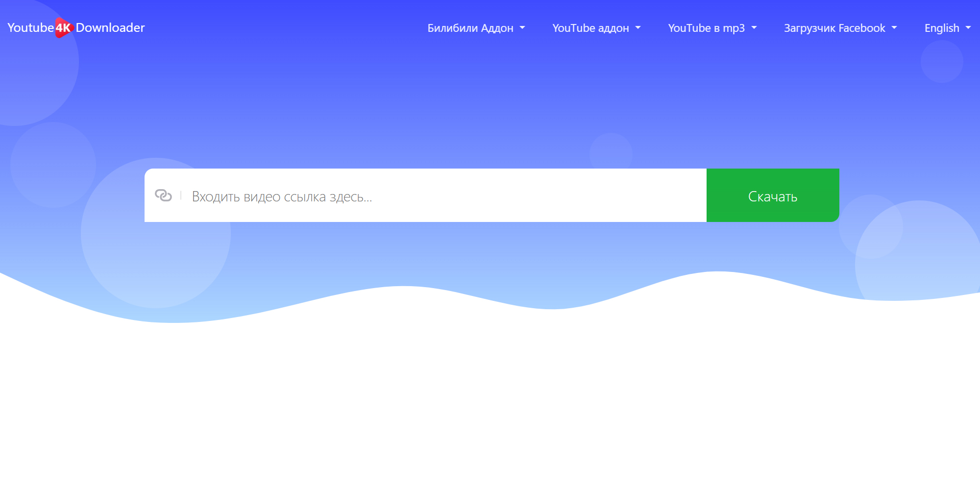Select the YouTube в mp3 menu label
This screenshot has width=980, height=490.
pos(706,28)
